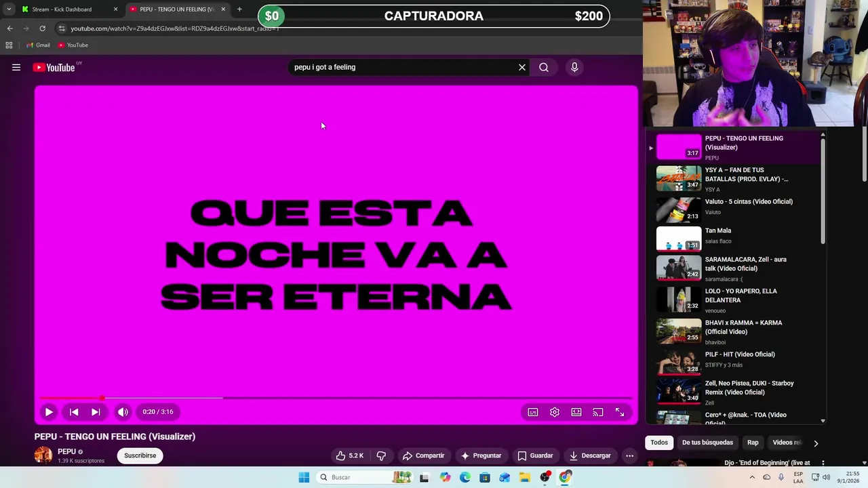Image resolution: width=868 pixels, height=488 pixels.
Task: Open the Gmail bookmark
Action: pyautogui.click(x=38, y=45)
